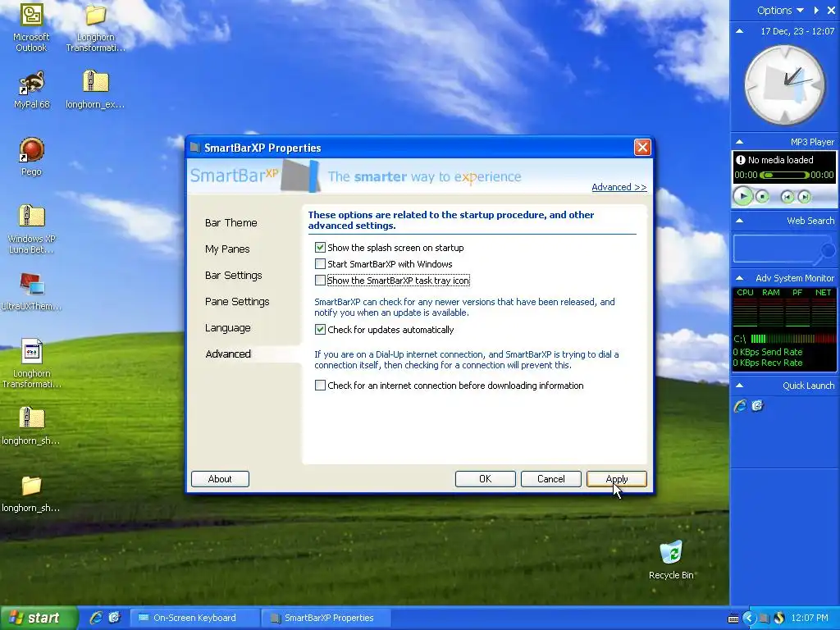Click the MP3 Player seek bar

pyautogui.click(x=784, y=176)
